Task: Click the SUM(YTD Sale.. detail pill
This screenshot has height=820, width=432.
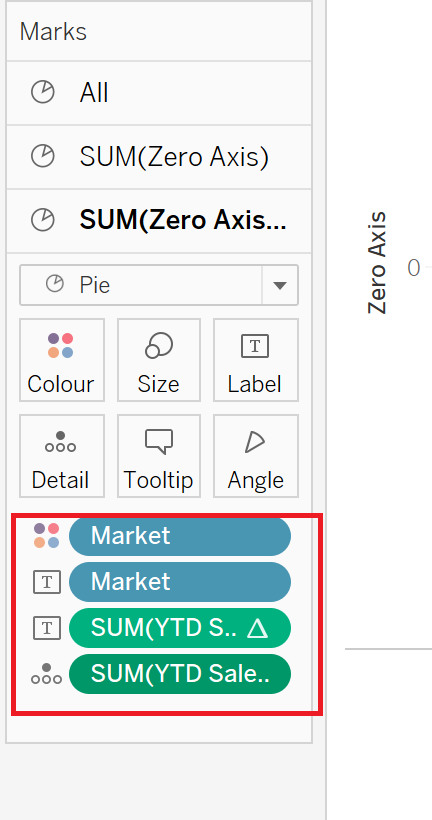Action: pos(180,674)
